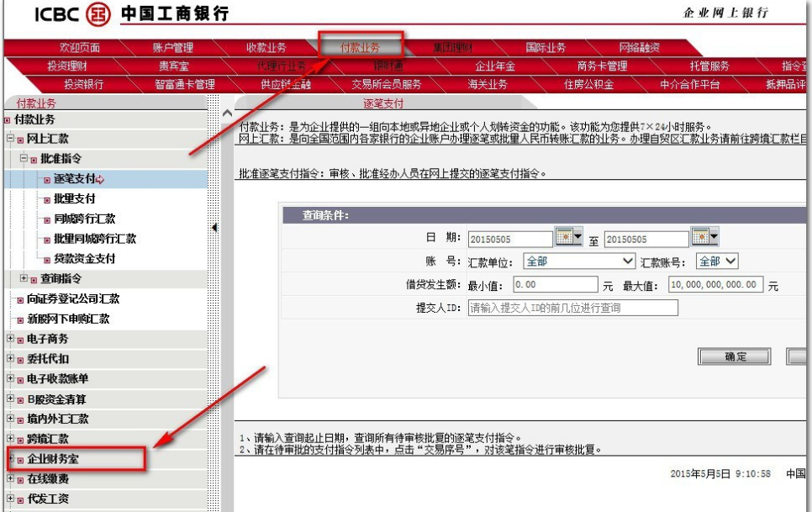
Task: Expand the 委托代扣 tree node
Action: tap(10, 357)
